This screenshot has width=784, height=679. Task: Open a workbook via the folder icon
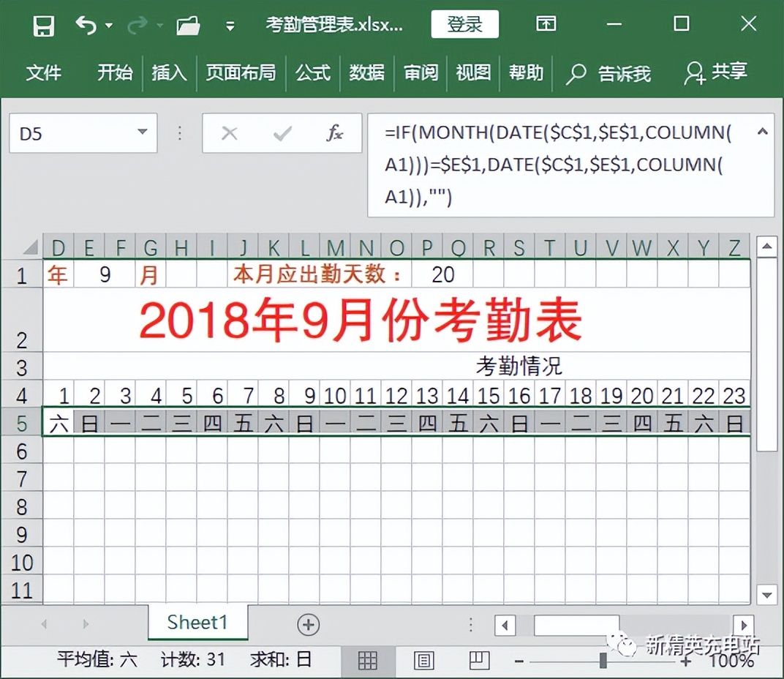(x=188, y=24)
